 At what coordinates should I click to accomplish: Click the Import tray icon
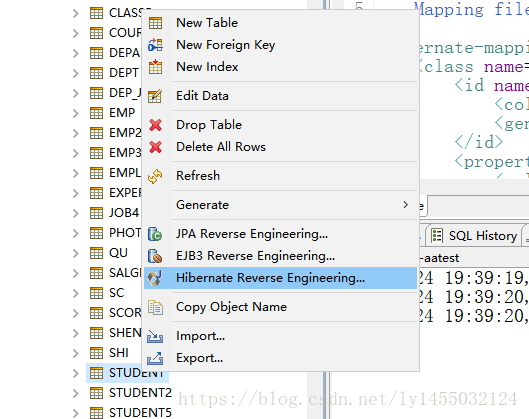click(x=155, y=336)
